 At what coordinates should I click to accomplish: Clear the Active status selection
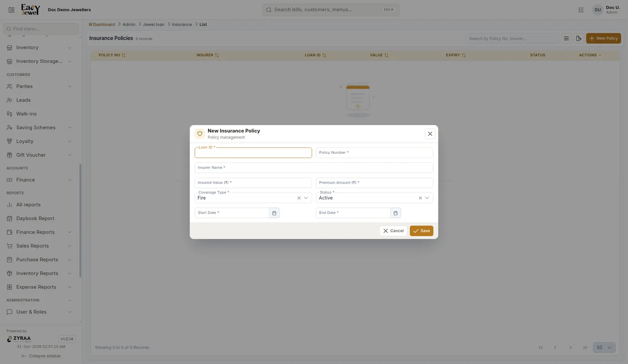click(420, 198)
